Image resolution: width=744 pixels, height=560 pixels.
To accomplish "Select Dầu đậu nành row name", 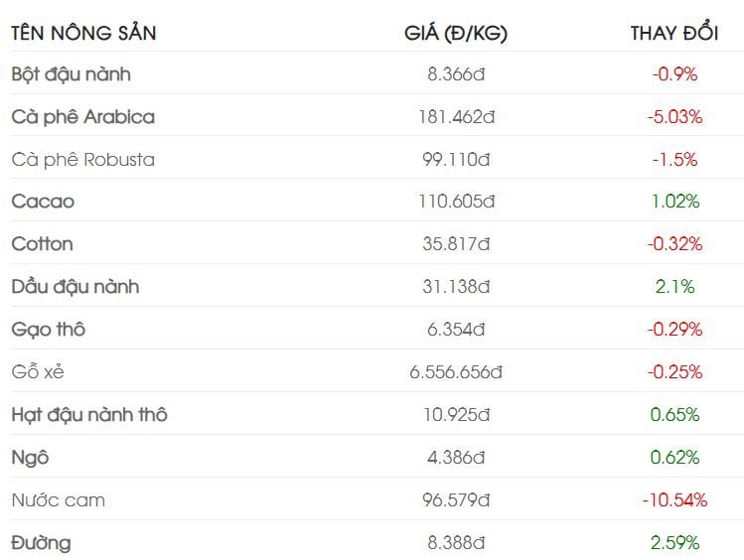I will (x=75, y=287).
